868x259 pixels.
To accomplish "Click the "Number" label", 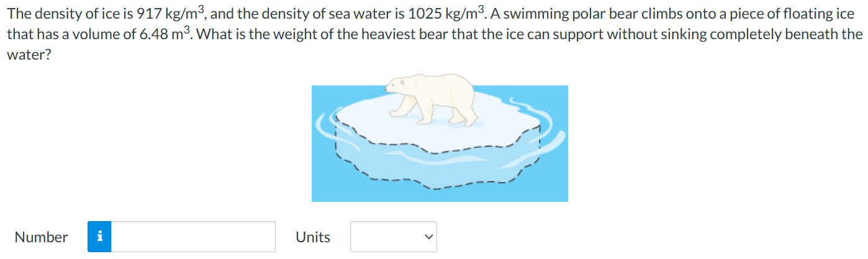I will tap(42, 237).
